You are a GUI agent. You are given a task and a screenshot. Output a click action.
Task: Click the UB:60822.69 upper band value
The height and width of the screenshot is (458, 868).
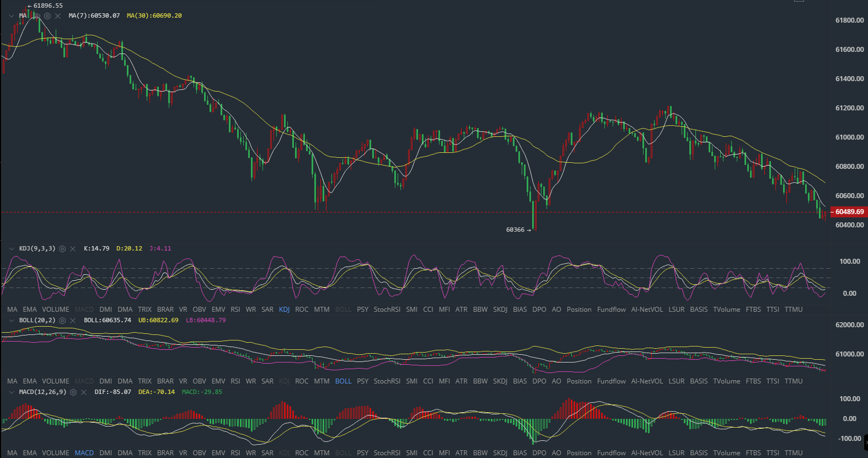click(158, 321)
